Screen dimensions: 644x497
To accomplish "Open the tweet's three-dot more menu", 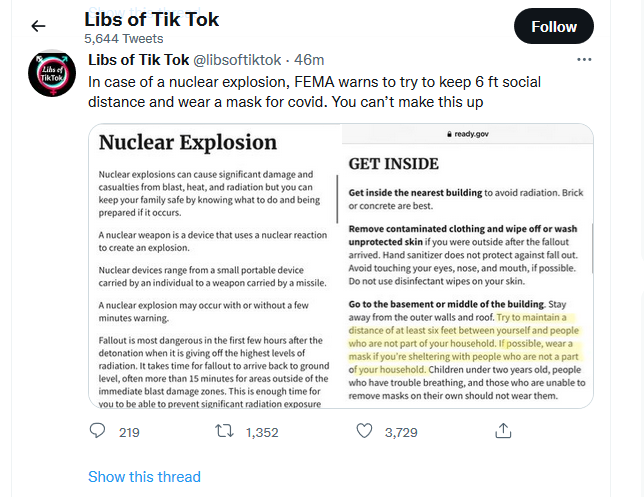I will pos(585,60).
